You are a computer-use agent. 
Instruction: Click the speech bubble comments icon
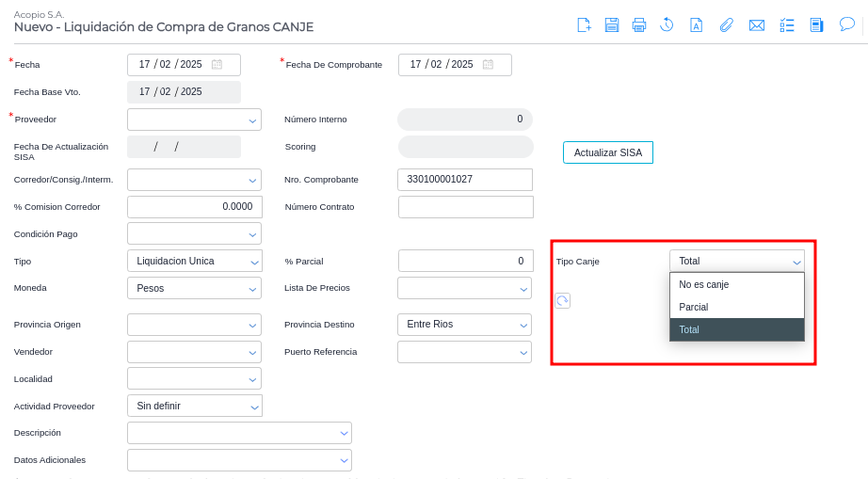pyautogui.click(x=846, y=24)
